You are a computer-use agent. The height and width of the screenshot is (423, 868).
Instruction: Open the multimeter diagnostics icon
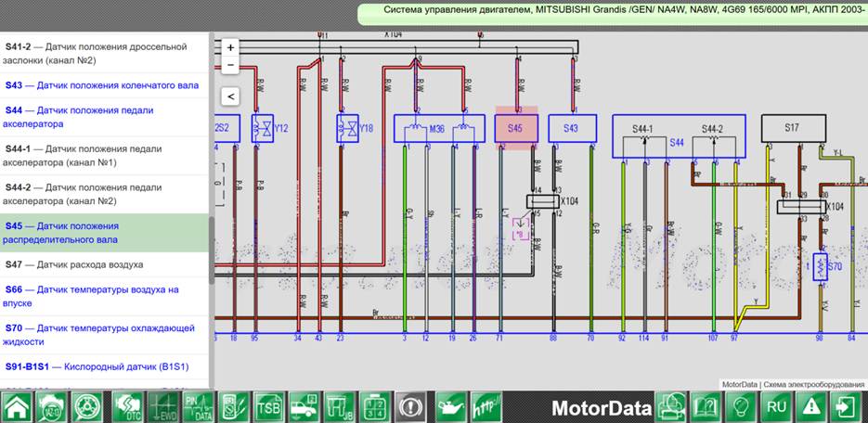pyautogui.click(x=233, y=407)
